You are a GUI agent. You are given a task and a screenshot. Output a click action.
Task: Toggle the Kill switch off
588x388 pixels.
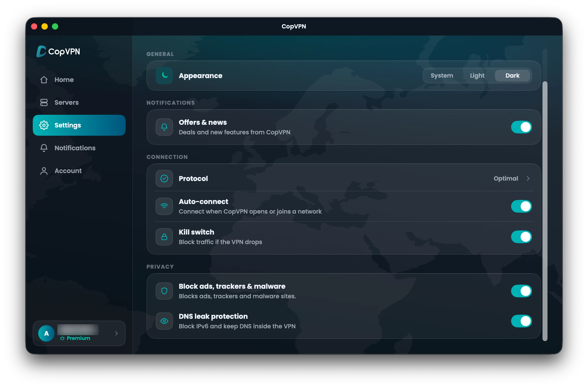click(x=521, y=237)
